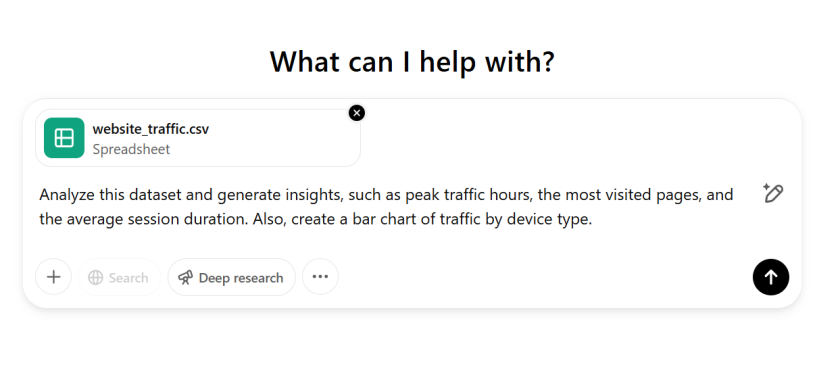Click the Deep research text label
The image size is (840, 367).
click(241, 278)
